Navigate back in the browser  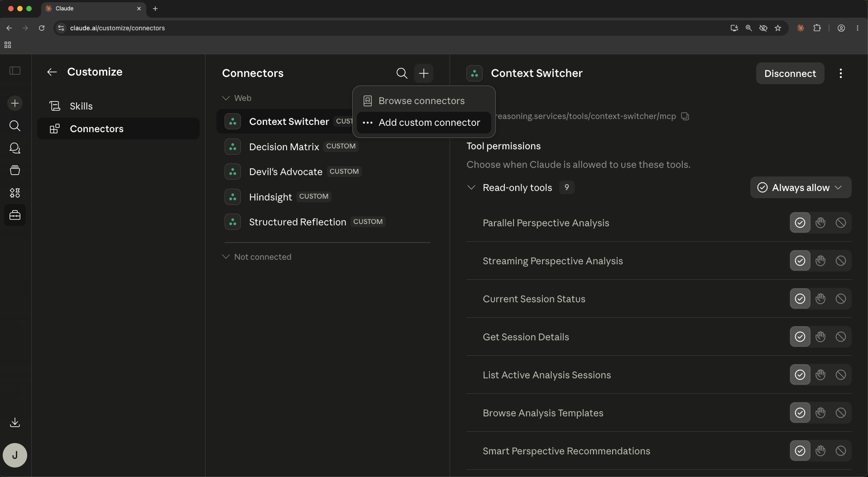pos(9,28)
